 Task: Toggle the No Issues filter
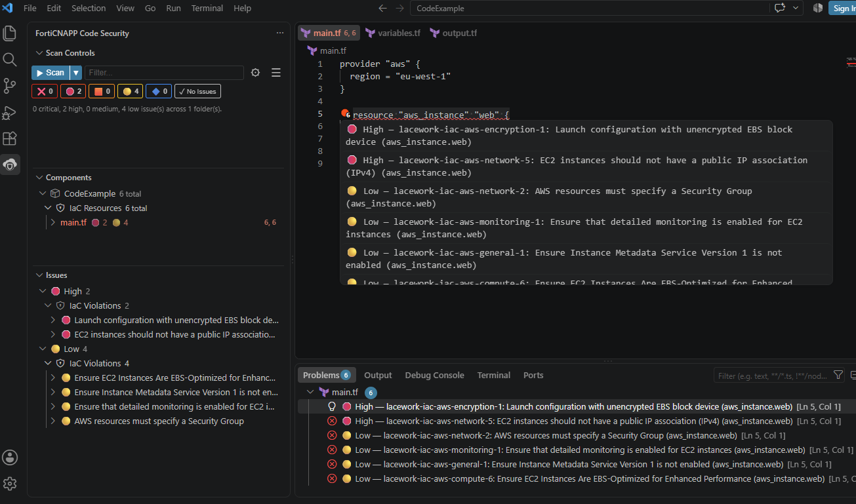point(197,91)
